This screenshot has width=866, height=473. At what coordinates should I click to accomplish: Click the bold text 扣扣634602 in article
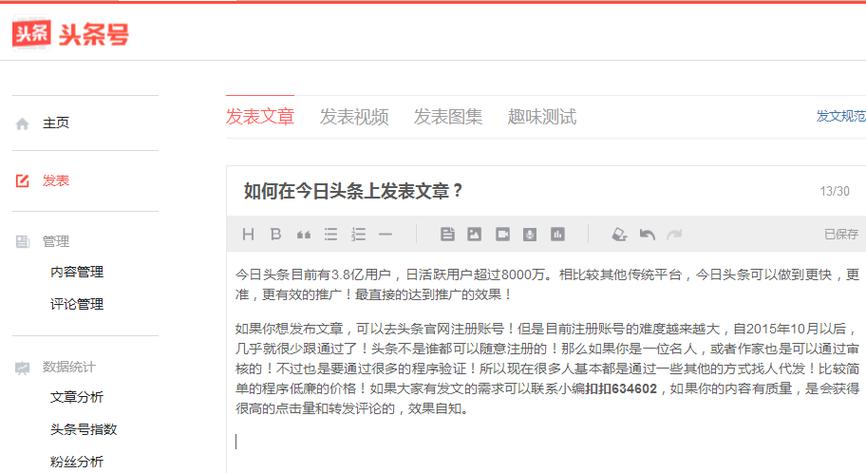pos(621,388)
